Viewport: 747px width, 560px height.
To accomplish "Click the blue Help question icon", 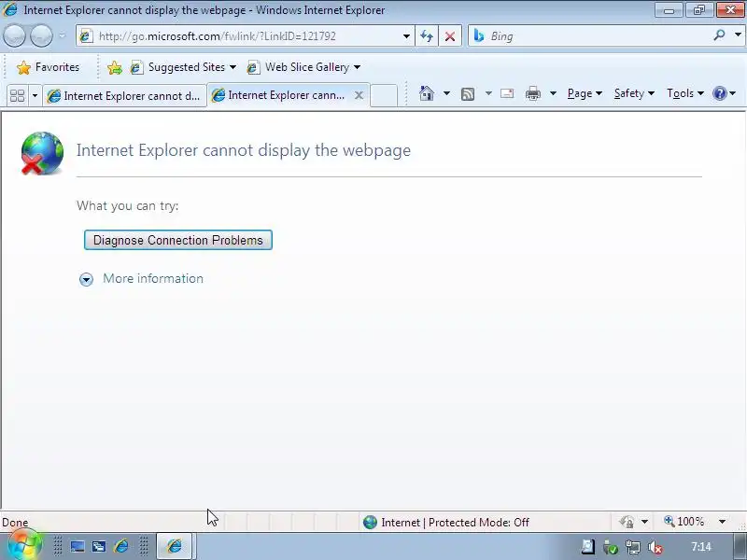I will tap(719, 93).
